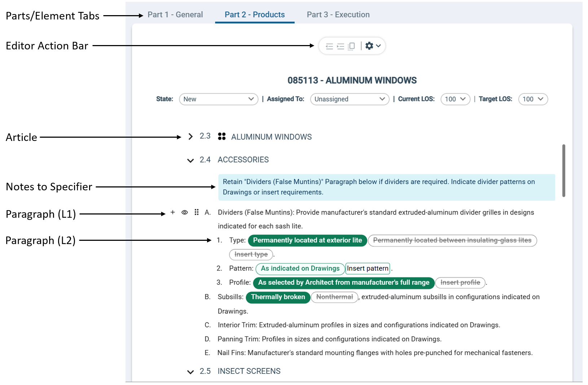The image size is (588, 385).
Task: Click the outdent icon in the action bar
Action: 329,46
